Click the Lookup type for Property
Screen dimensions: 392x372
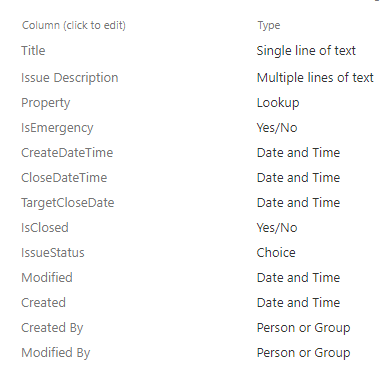click(278, 103)
